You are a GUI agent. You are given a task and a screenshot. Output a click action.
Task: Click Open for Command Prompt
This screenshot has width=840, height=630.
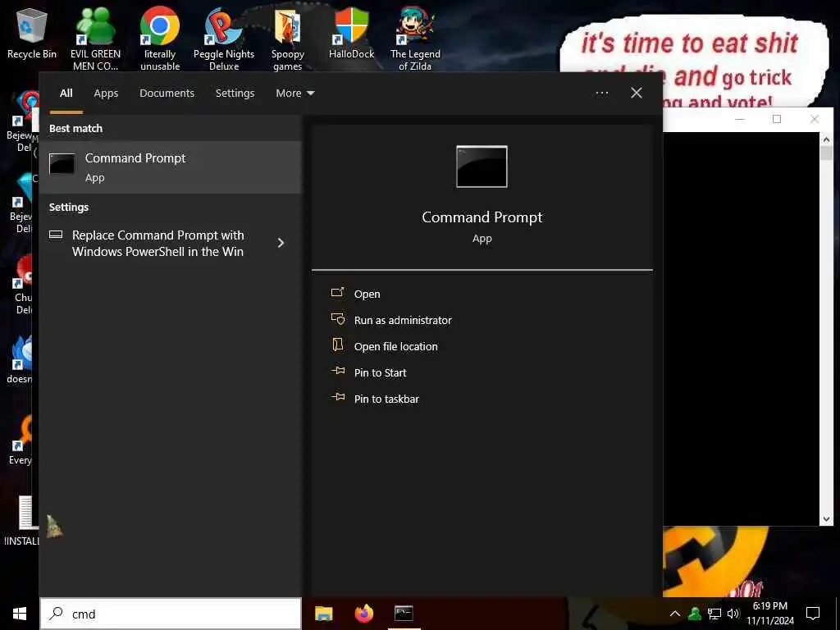click(x=367, y=294)
